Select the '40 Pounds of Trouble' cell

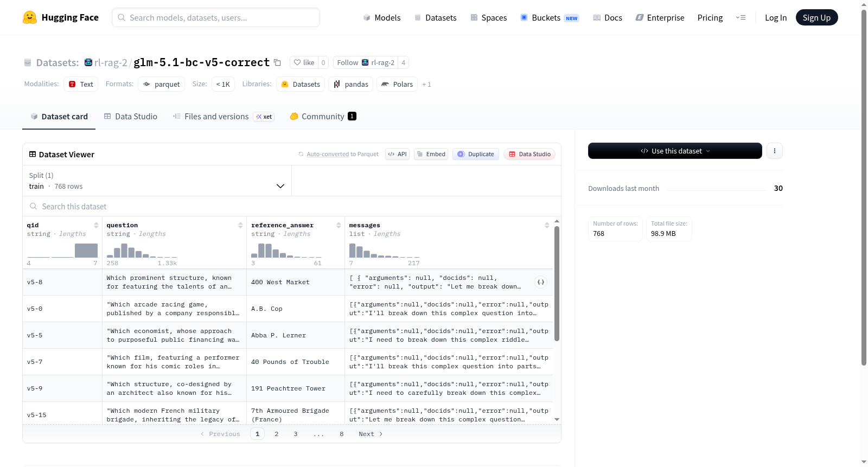point(296,362)
